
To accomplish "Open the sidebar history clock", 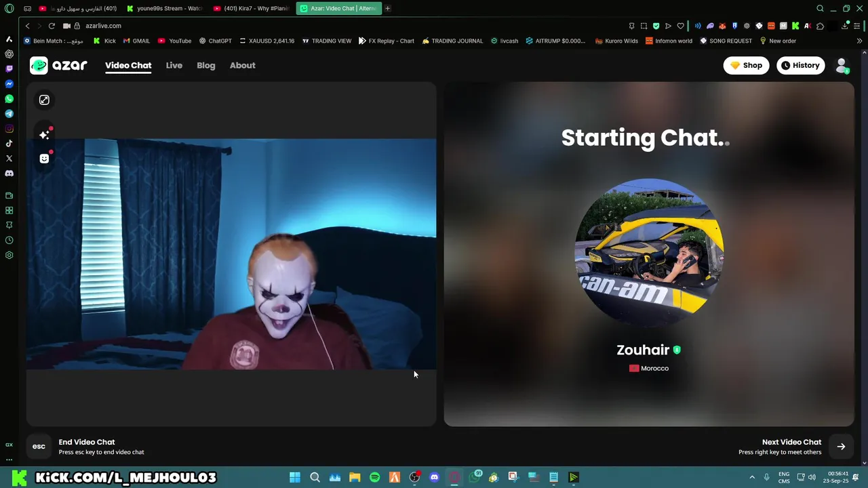I will coord(9,241).
